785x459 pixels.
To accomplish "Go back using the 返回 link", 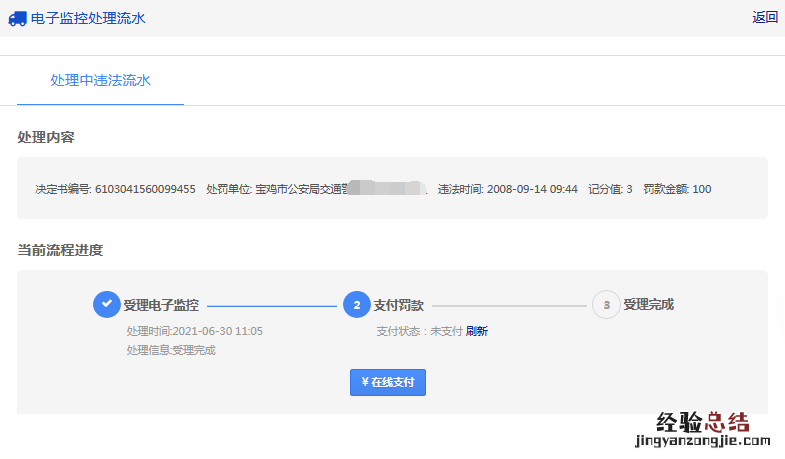I will click(x=765, y=17).
